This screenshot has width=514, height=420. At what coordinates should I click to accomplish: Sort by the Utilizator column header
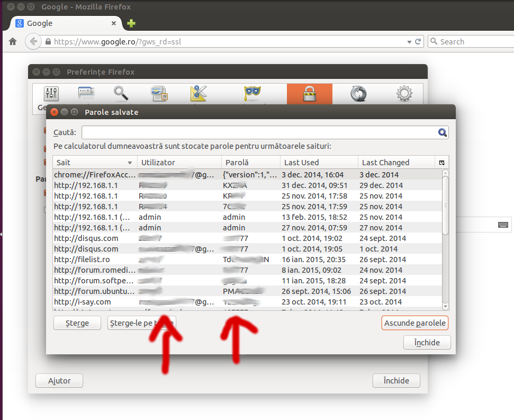[x=179, y=163]
